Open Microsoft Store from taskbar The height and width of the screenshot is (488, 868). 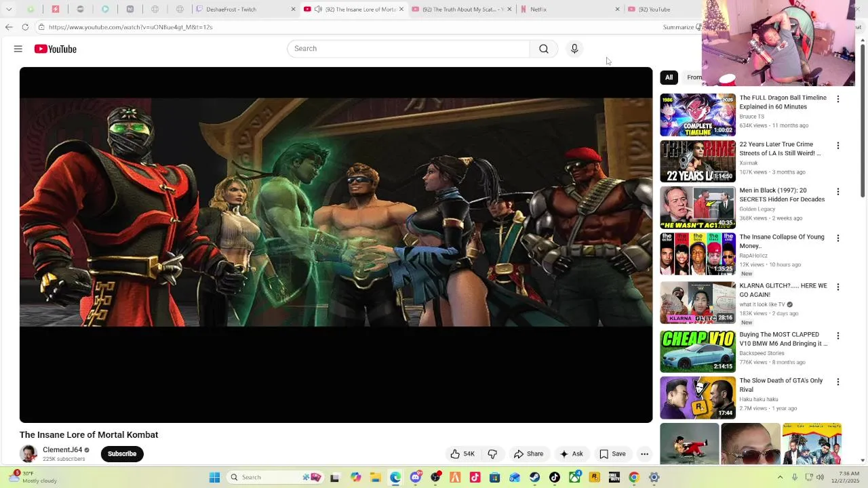click(495, 477)
